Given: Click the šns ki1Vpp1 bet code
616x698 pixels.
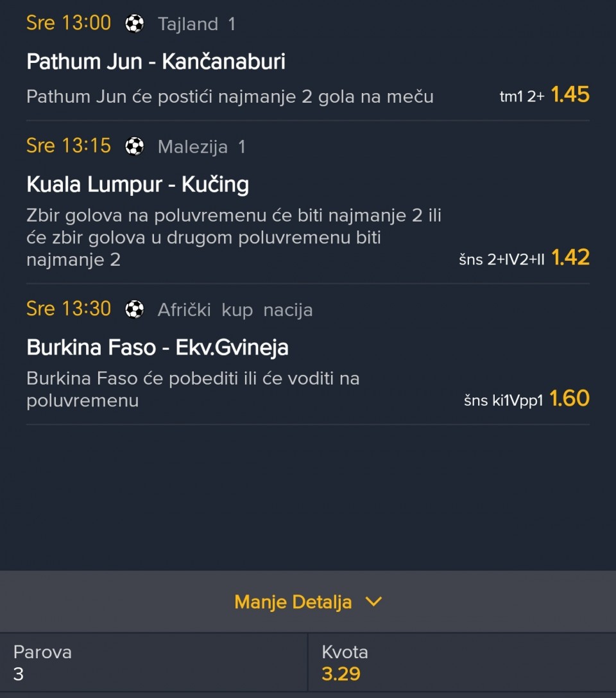Looking at the screenshot, I should pyautogui.click(x=504, y=401).
